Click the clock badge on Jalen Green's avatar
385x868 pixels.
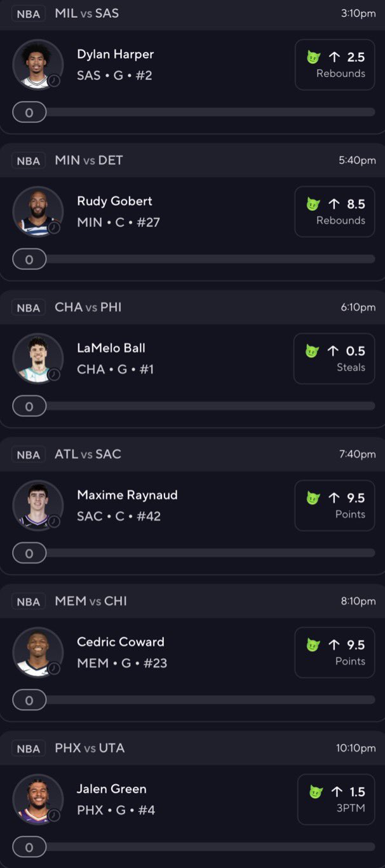[x=54, y=815]
